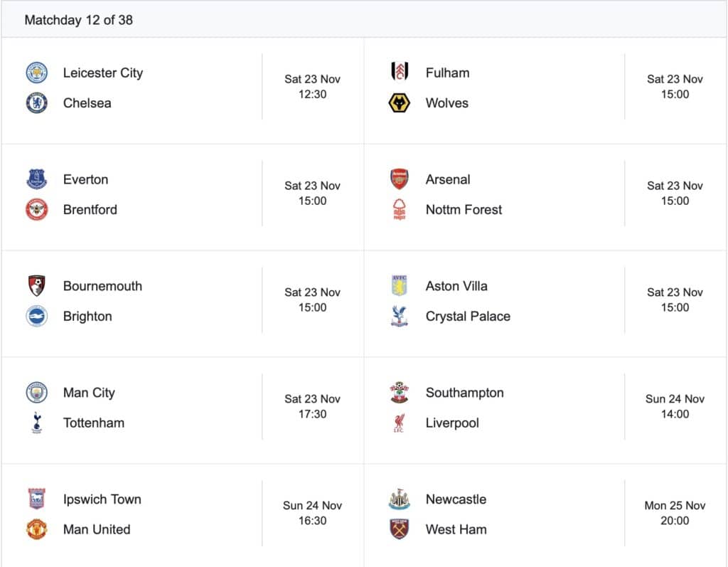This screenshot has width=728, height=567.
Task: Click the Leicester City club crest
Action: pyautogui.click(x=37, y=73)
